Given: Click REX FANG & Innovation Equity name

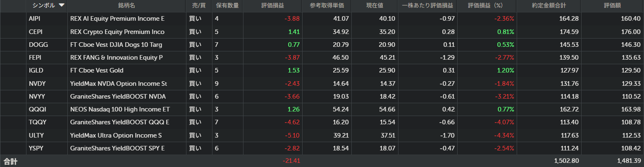Looking at the screenshot, I should 117,58.
